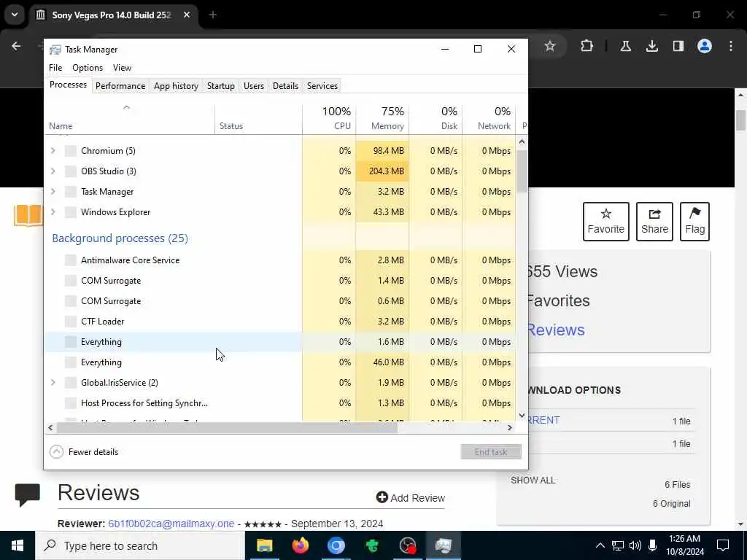Click the Global.IrisService process icon
The image size is (747, 560).
(x=71, y=383)
